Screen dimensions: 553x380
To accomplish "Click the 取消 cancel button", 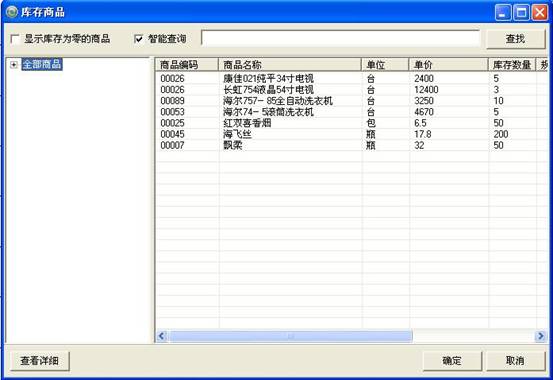I will 515,361.
